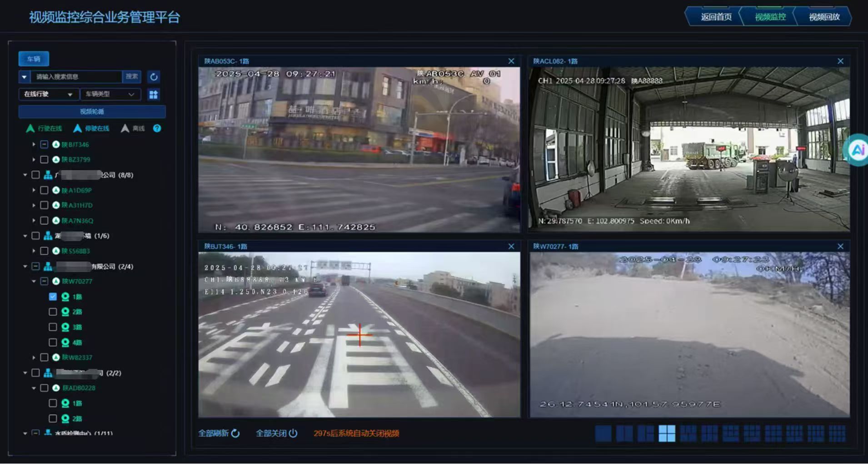Screen dimensions: 868x464
Task: Check channel 2路 under 陕ADB0228
Action: coord(53,419)
